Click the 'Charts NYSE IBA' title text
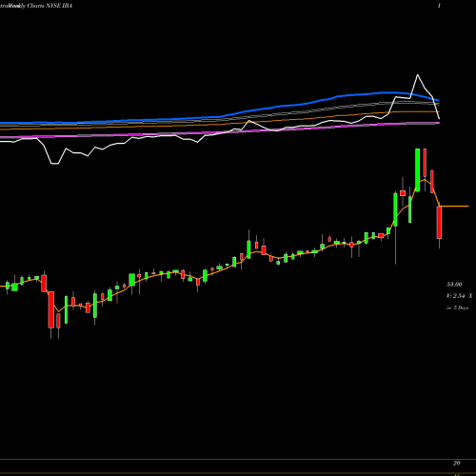Viewport: 476px width, 476px height. 50,6
